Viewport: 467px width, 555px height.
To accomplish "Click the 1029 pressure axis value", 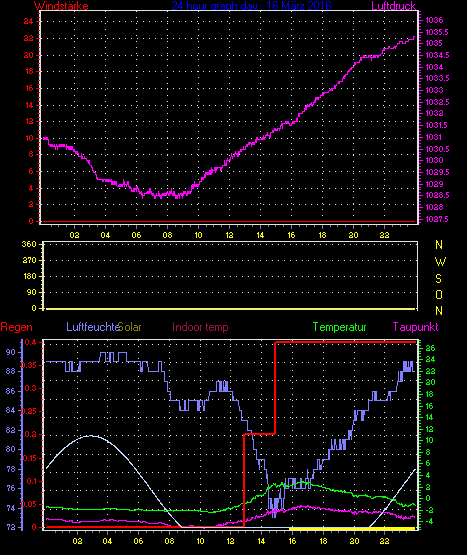I will 434,184.
